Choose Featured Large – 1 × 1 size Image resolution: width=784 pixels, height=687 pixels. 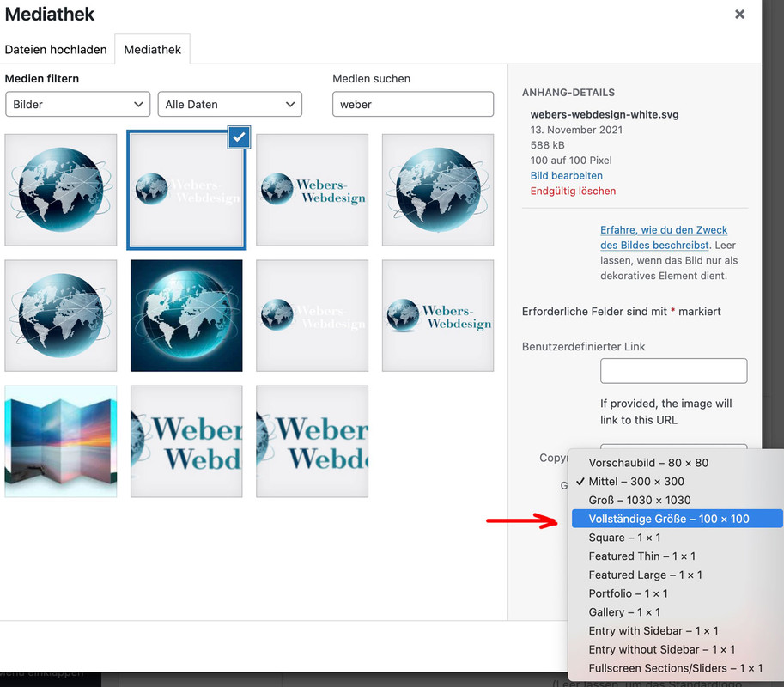677,575
